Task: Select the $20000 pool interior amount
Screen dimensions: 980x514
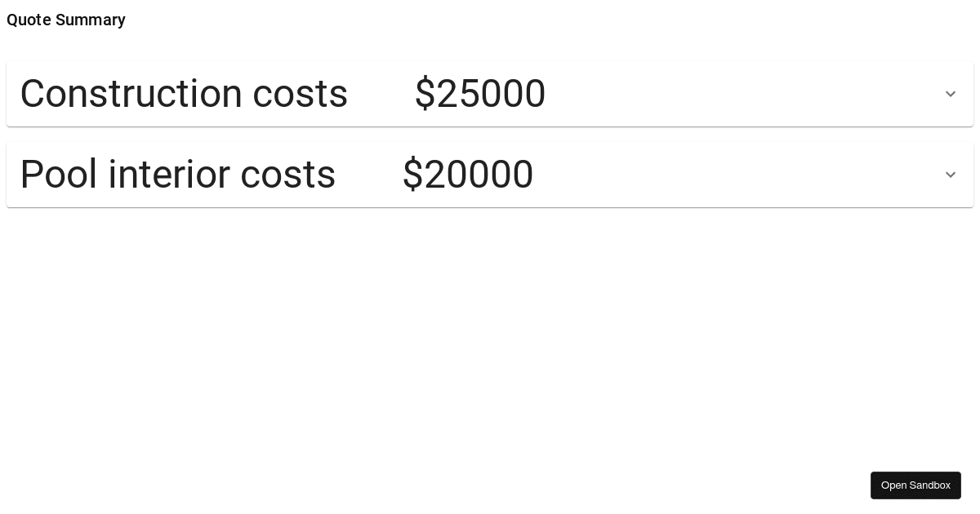Action: [x=468, y=175]
